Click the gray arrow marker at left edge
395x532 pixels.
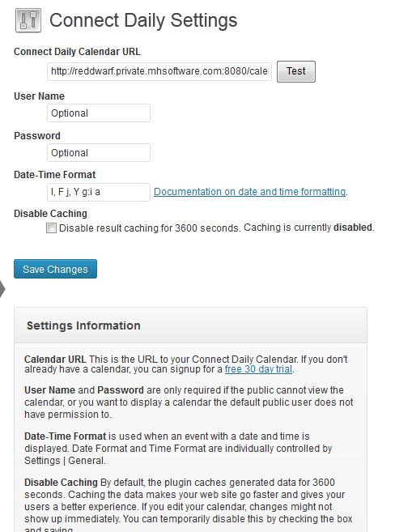click(2, 289)
